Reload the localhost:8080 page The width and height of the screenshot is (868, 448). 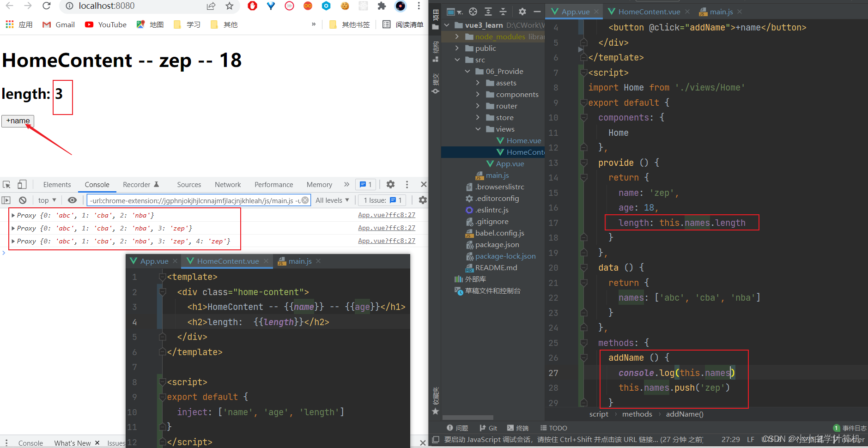pos(46,6)
